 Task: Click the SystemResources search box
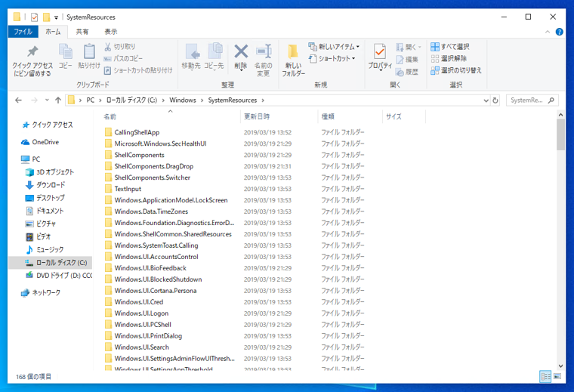pos(532,100)
